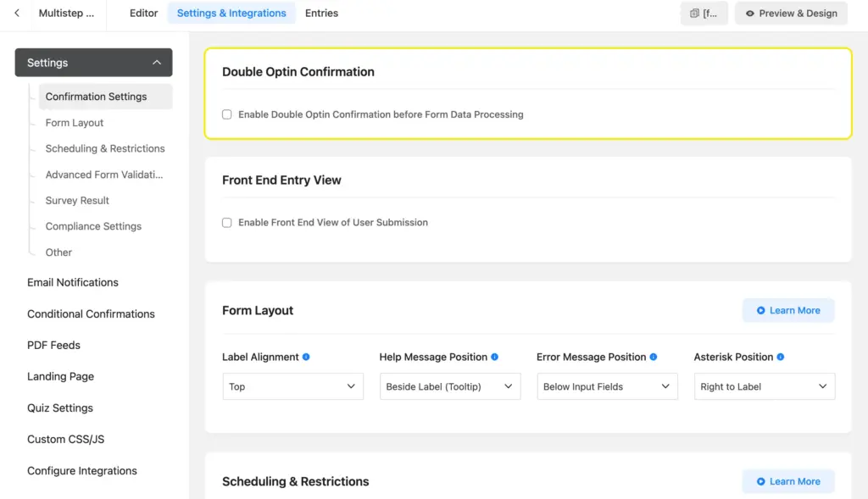Open Email Notifications in sidebar

click(x=73, y=283)
